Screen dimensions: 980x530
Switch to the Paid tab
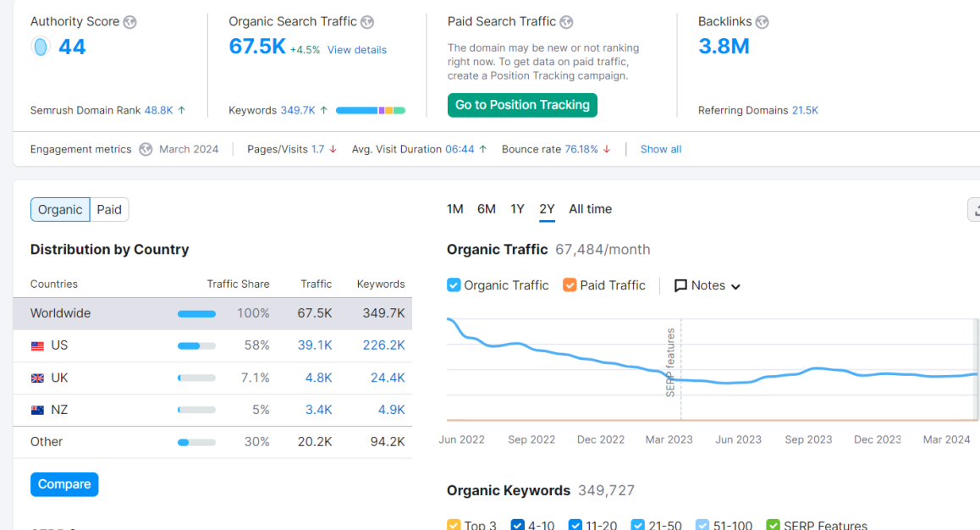[109, 209]
